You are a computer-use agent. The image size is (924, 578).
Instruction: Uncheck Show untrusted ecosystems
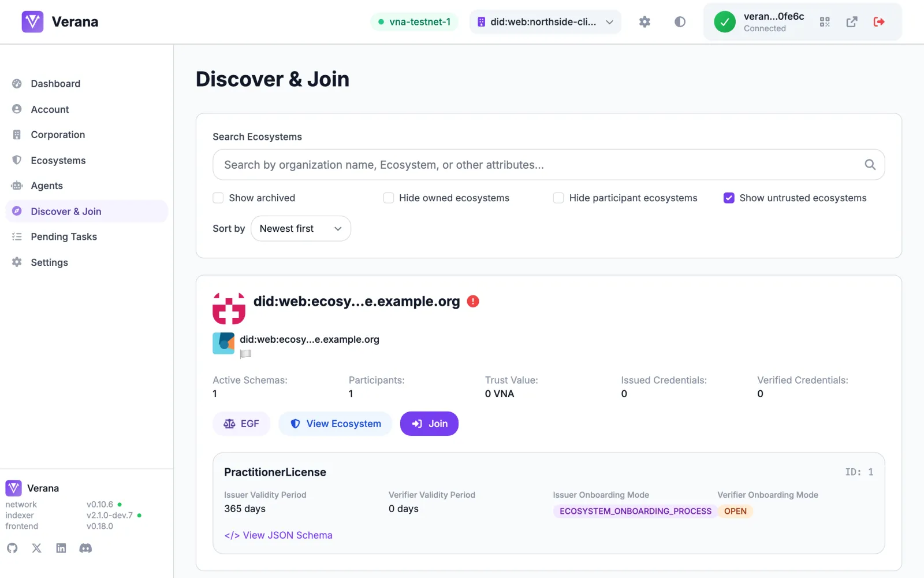[x=729, y=198]
